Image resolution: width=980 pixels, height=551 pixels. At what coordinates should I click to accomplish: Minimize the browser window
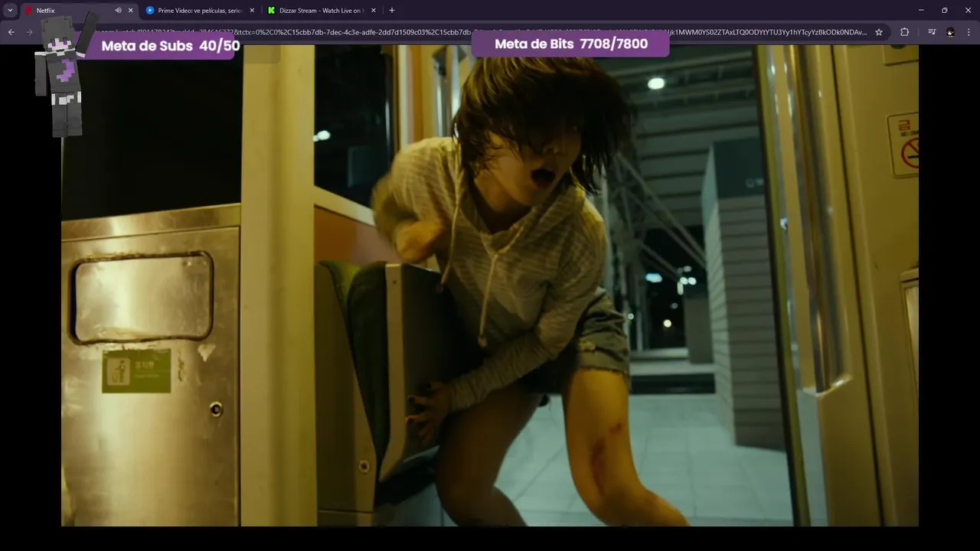pyautogui.click(x=921, y=11)
